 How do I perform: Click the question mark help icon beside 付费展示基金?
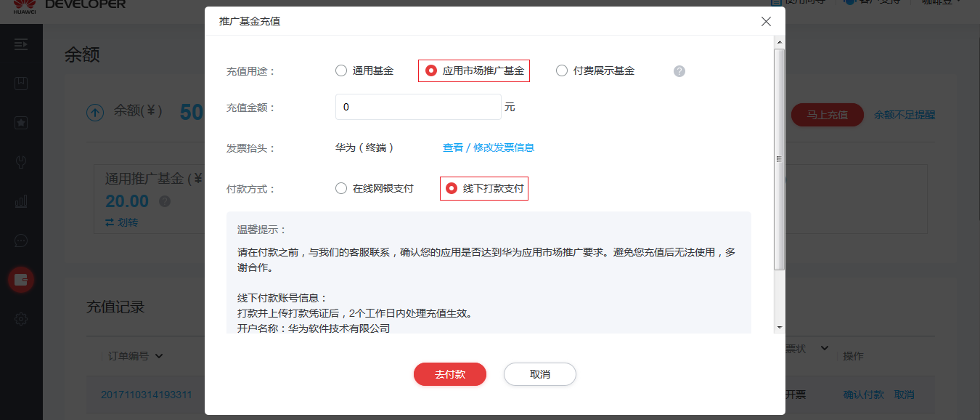click(x=679, y=70)
